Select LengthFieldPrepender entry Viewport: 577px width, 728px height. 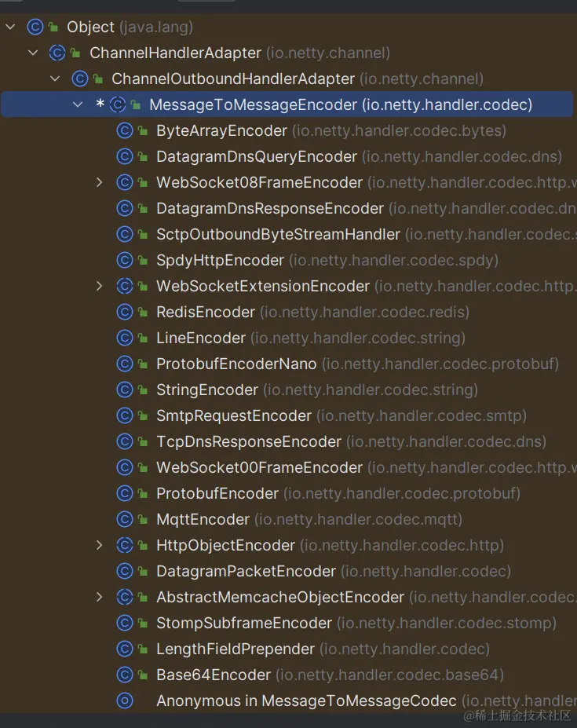point(323,649)
